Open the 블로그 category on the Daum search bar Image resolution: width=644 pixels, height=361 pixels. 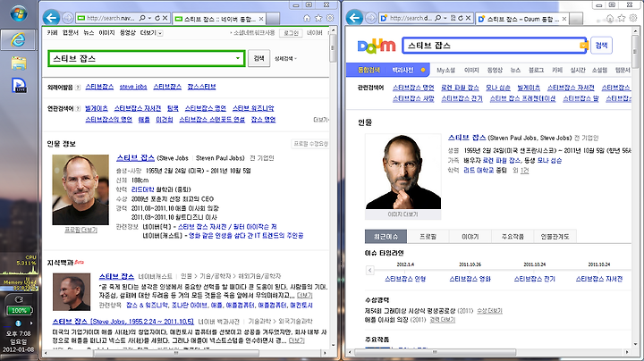[x=536, y=71]
